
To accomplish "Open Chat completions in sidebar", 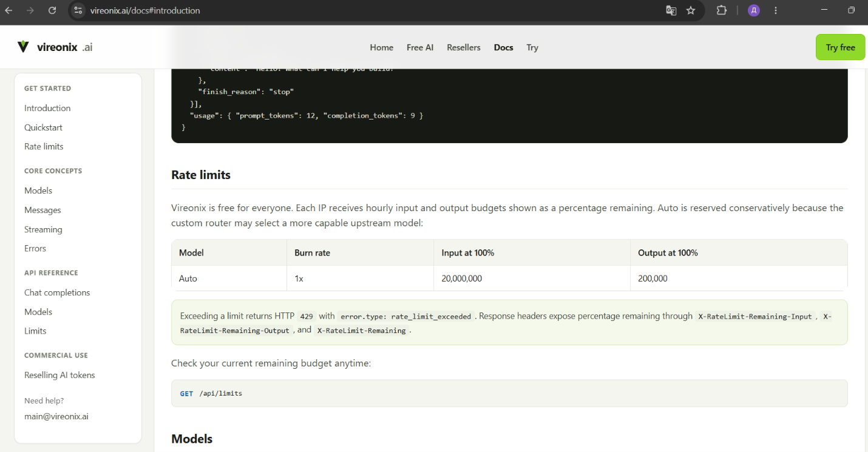I will (x=57, y=292).
